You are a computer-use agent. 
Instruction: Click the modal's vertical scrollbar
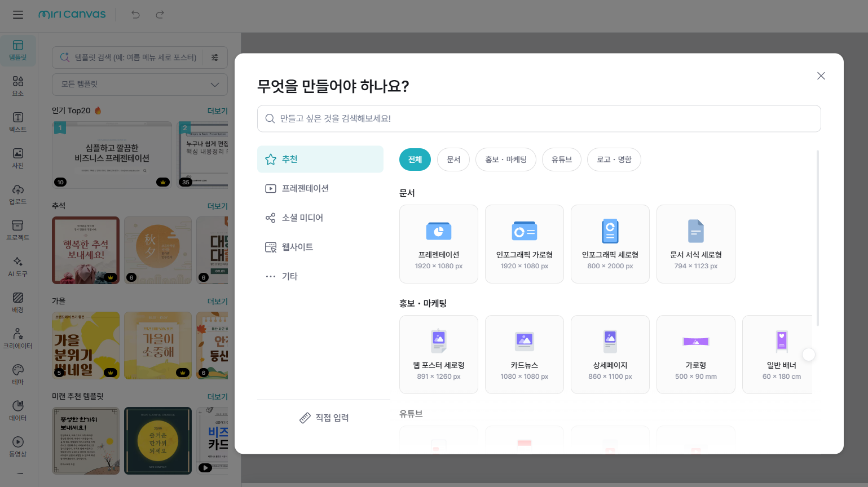point(817,237)
